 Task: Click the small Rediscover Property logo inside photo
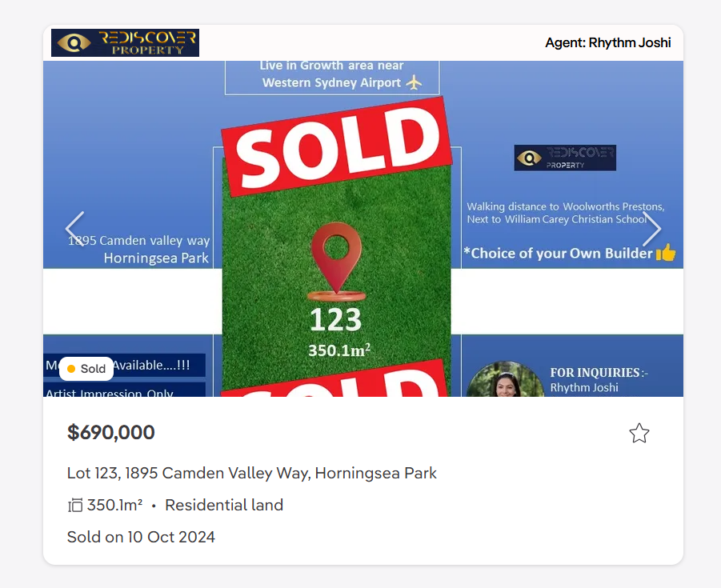point(565,158)
